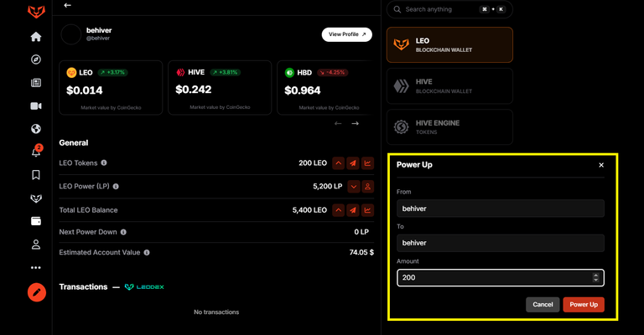Click info icon beside LEO Power (LP)
Screen dimensions: 644x335
click(x=116, y=186)
